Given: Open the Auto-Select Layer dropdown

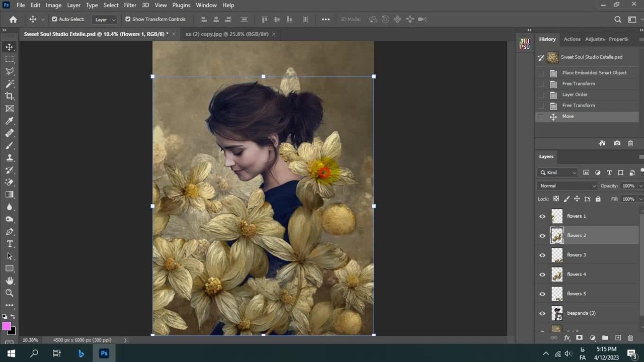Looking at the screenshot, I should pos(105,20).
